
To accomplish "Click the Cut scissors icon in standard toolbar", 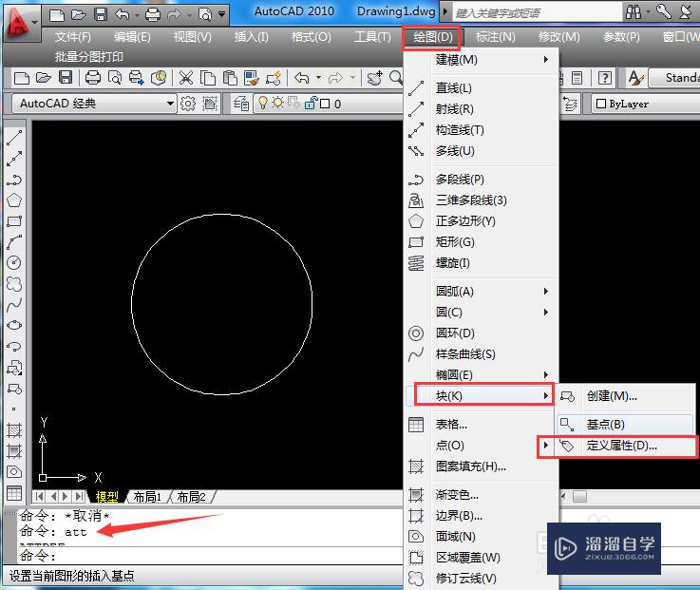I will [x=186, y=78].
